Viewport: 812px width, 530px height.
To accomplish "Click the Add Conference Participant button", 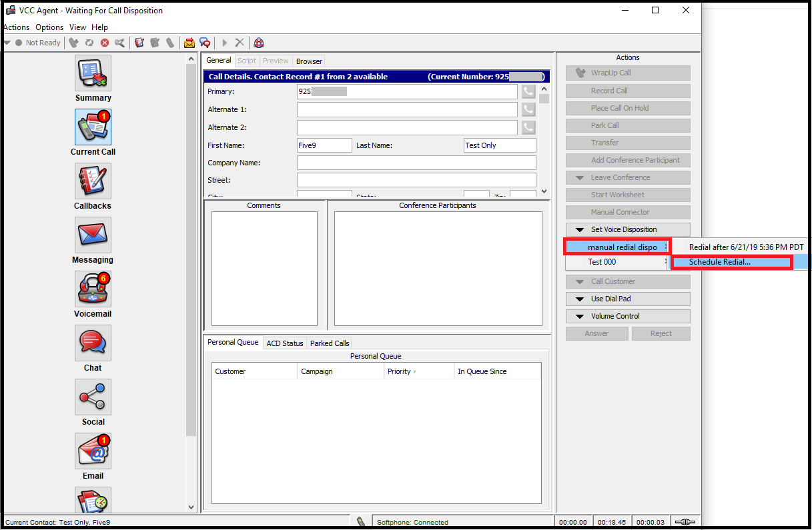I will [628, 160].
